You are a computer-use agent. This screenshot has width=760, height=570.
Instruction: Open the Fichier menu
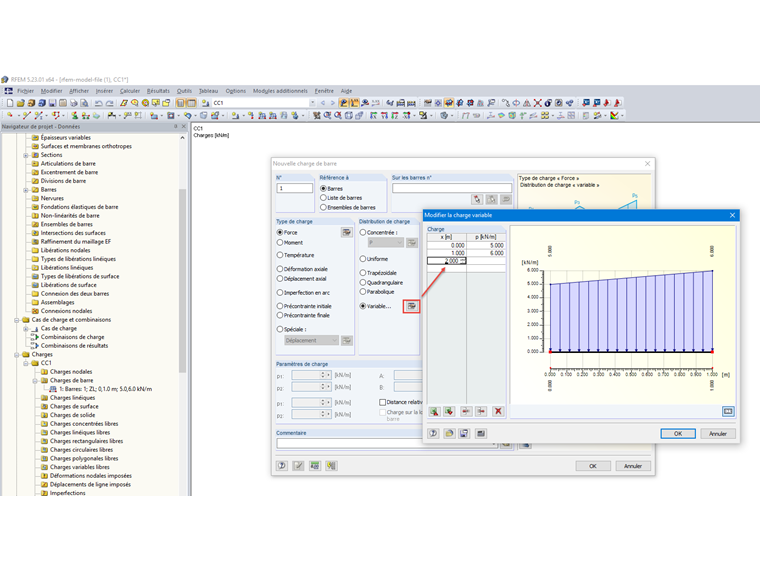tap(26, 91)
